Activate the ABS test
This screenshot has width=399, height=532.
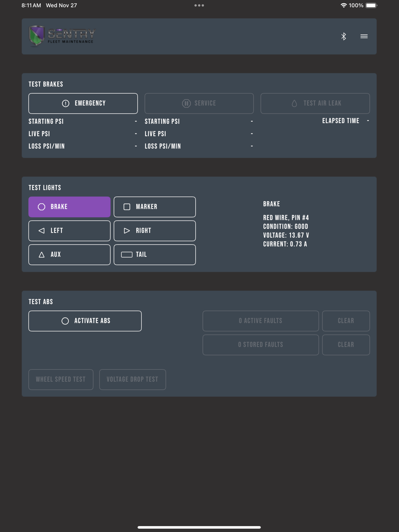tap(85, 321)
